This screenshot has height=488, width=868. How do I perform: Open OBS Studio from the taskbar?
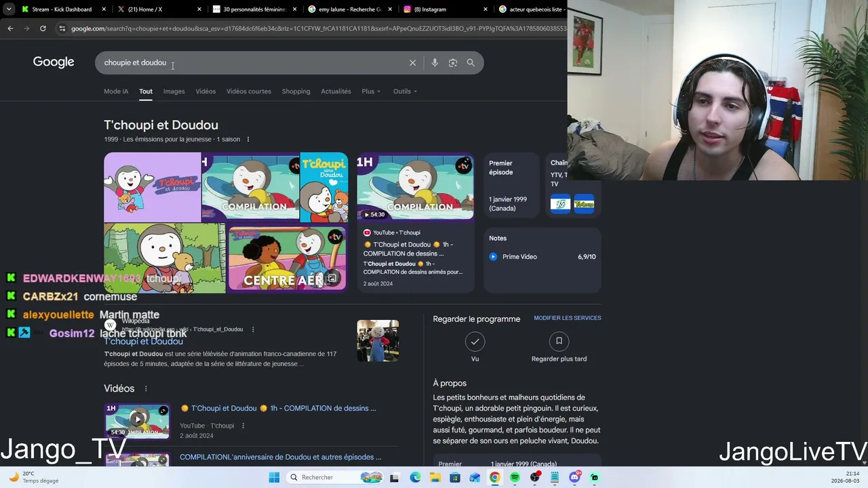click(x=535, y=477)
